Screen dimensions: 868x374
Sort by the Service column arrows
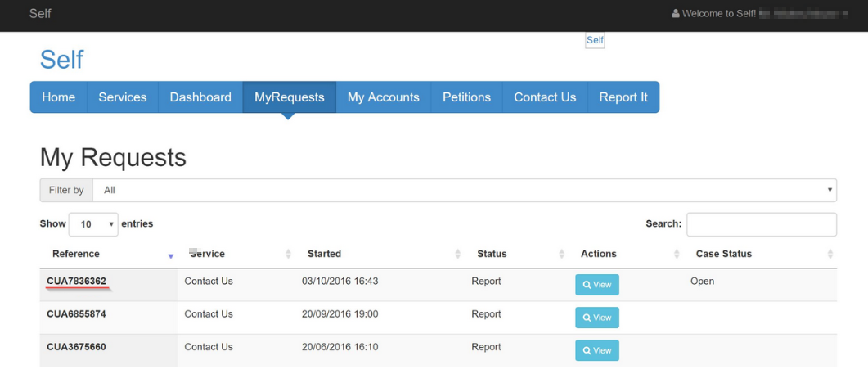tap(288, 254)
